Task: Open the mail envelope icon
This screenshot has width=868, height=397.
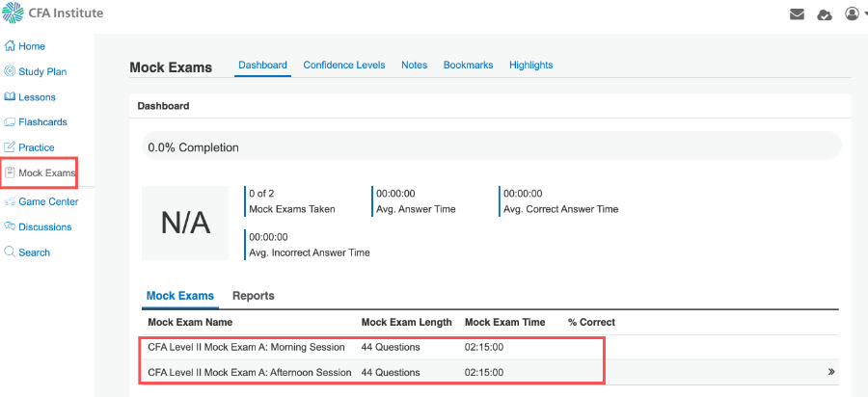Action: [797, 14]
